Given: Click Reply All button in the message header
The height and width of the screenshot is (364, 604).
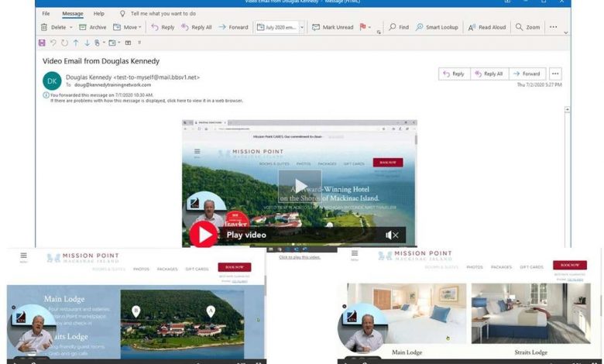Looking at the screenshot, I should [489, 74].
